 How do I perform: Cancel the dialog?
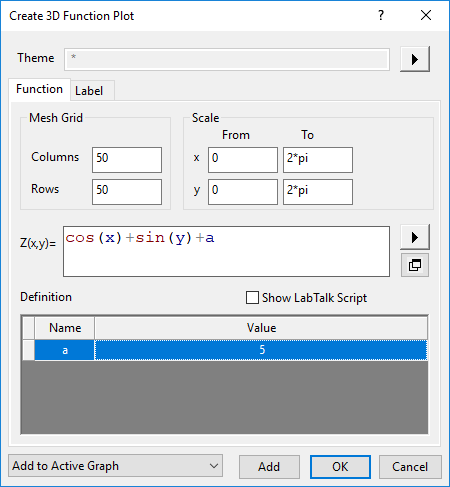tap(410, 467)
